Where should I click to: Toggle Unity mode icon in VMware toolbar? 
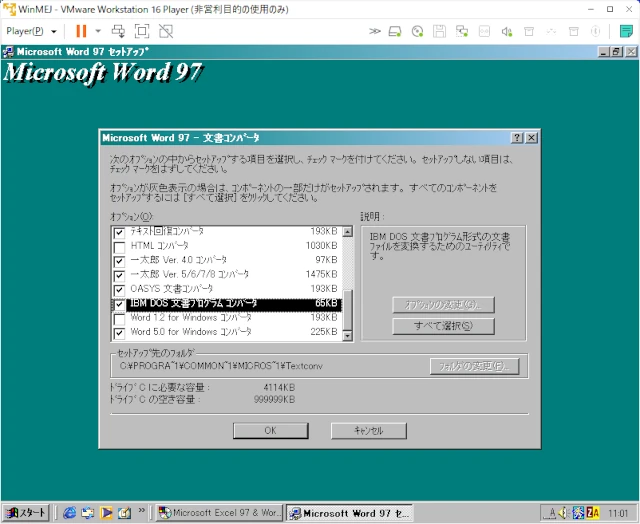coord(166,31)
